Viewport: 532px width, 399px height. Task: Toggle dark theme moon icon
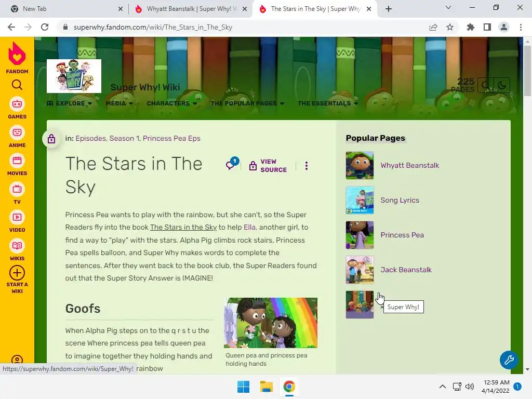pyautogui.click(x=502, y=85)
